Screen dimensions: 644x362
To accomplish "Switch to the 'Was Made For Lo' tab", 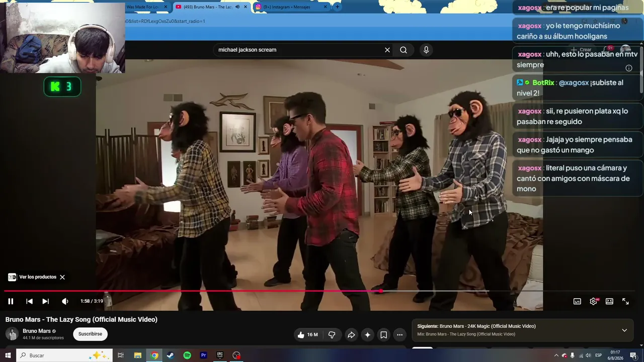I will tap(142, 7).
